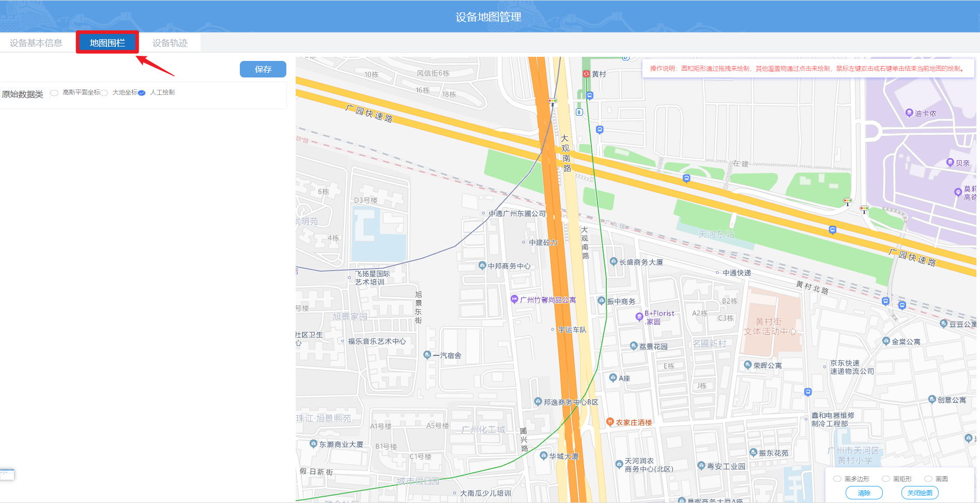Click the 天河润农商务中心 marker icon
980x503 pixels.
tap(619, 464)
